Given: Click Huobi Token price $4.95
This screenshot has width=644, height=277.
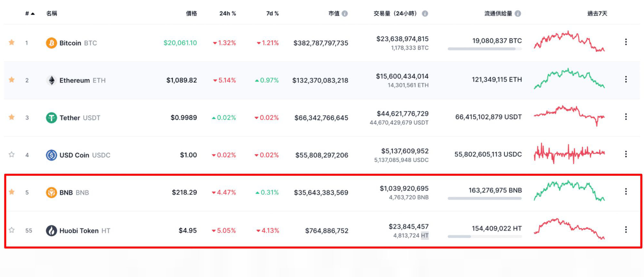Looking at the screenshot, I should tap(188, 230).
